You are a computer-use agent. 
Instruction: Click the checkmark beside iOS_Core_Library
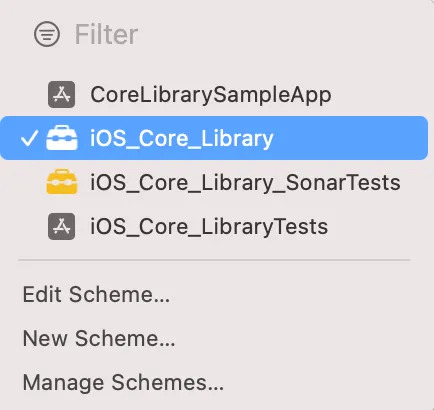(29, 138)
